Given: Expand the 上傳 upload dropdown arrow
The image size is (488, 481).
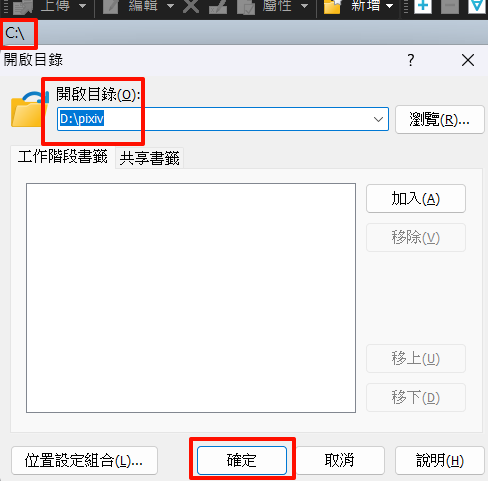Looking at the screenshot, I should pos(82,6).
